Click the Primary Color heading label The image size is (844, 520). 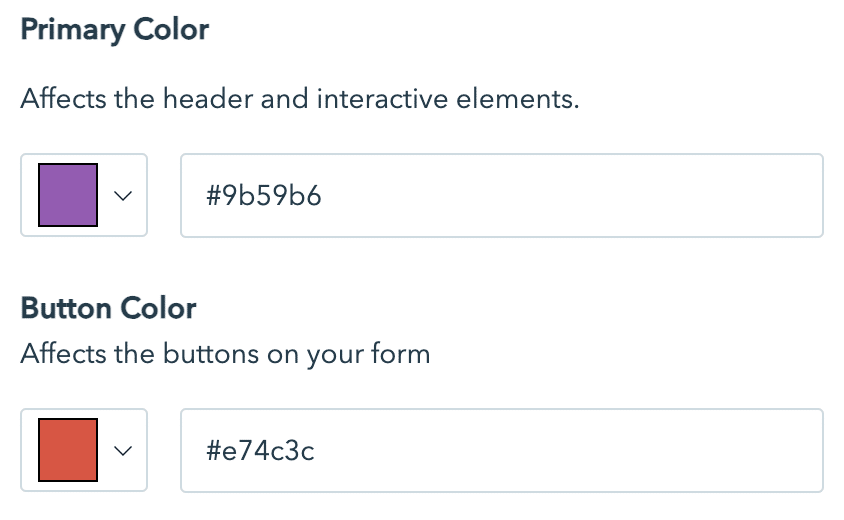click(114, 30)
